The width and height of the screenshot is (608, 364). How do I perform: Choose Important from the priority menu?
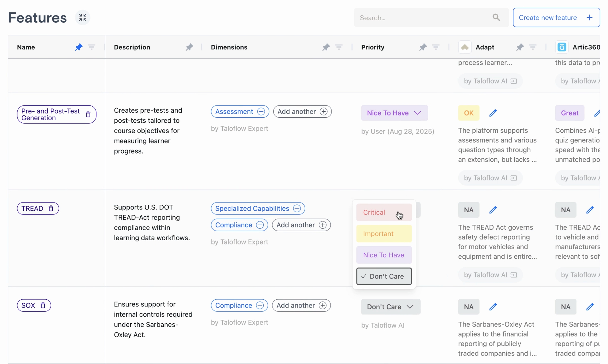coord(384,234)
